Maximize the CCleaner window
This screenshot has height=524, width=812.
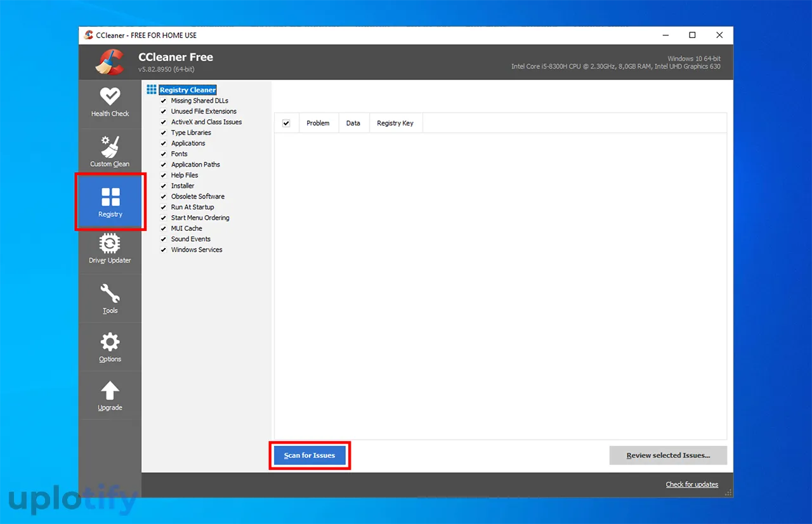coord(692,35)
